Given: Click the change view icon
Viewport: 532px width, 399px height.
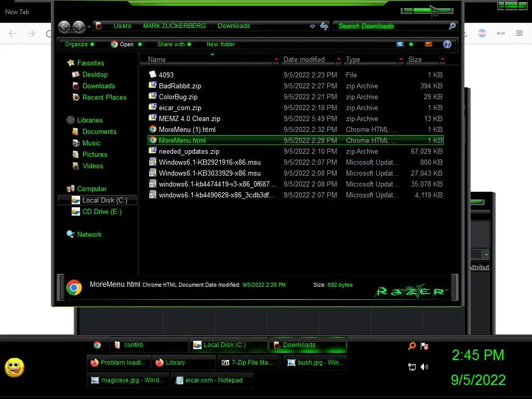Looking at the screenshot, I should pos(400,44).
